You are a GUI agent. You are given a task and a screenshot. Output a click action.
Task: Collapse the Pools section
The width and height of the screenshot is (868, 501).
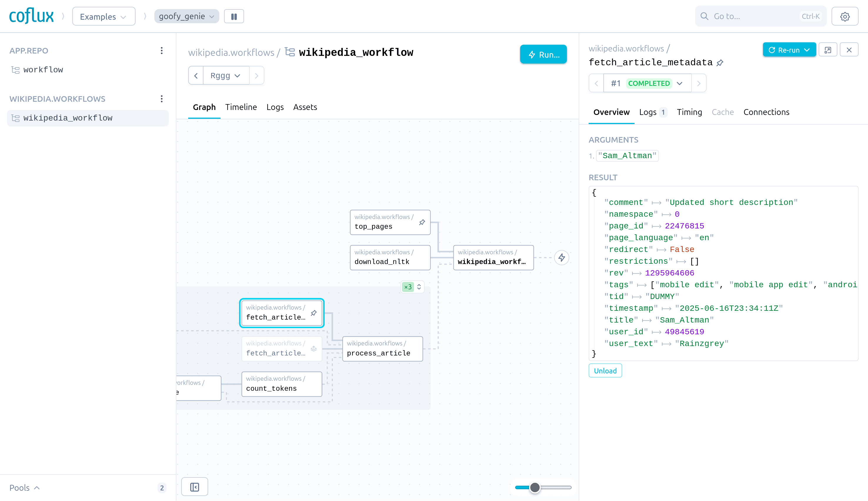(36, 487)
